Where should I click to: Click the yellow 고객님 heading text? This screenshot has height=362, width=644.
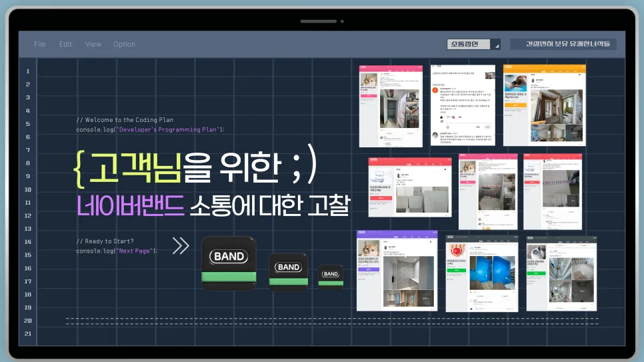coord(135,167)
